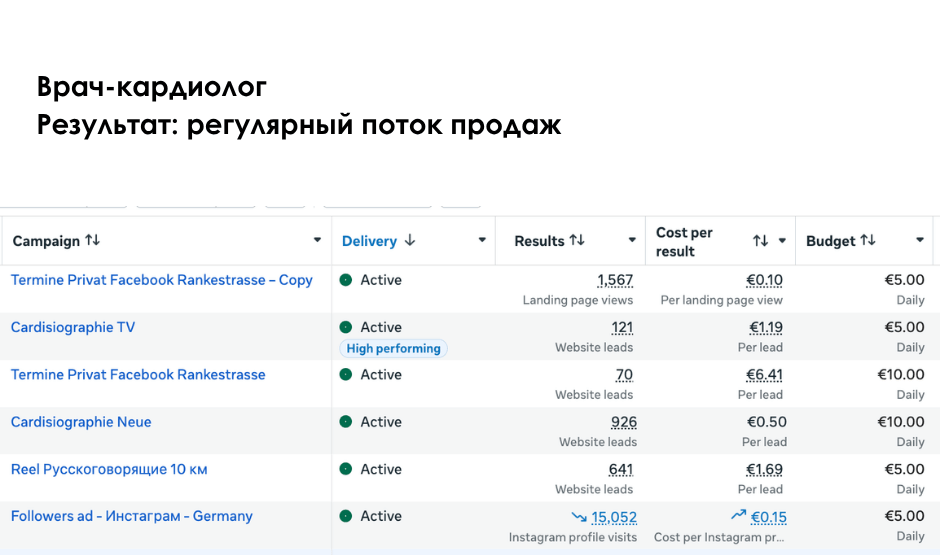The width and height of the screenshot is (940, 555).
Task: Sort by Cost per result arrows icon
Action: (761, 240)
